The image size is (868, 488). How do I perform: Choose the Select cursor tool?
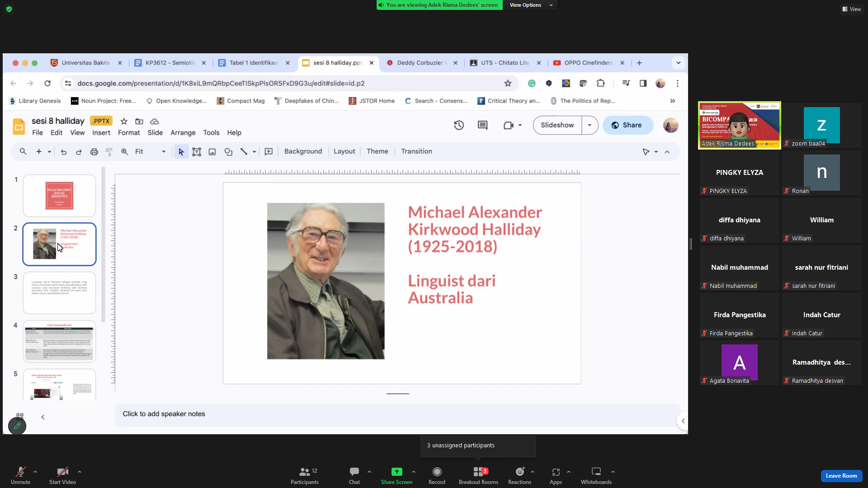coord(181,152)
